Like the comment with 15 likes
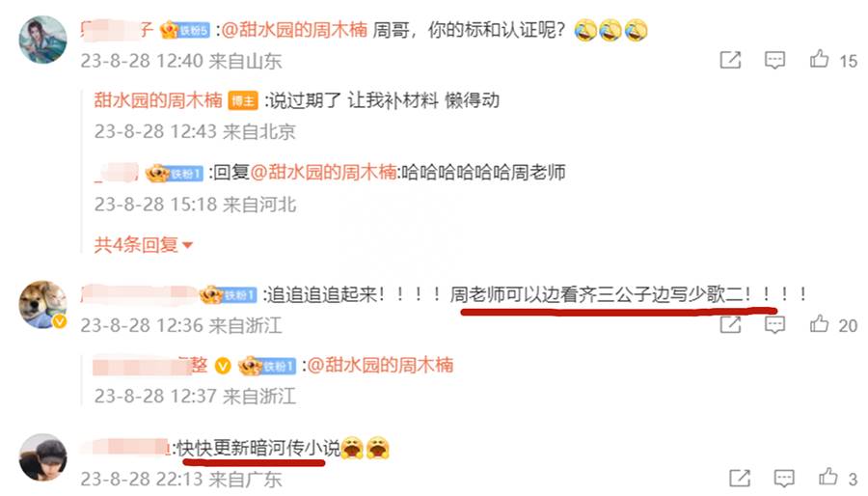 pos(820,59)
